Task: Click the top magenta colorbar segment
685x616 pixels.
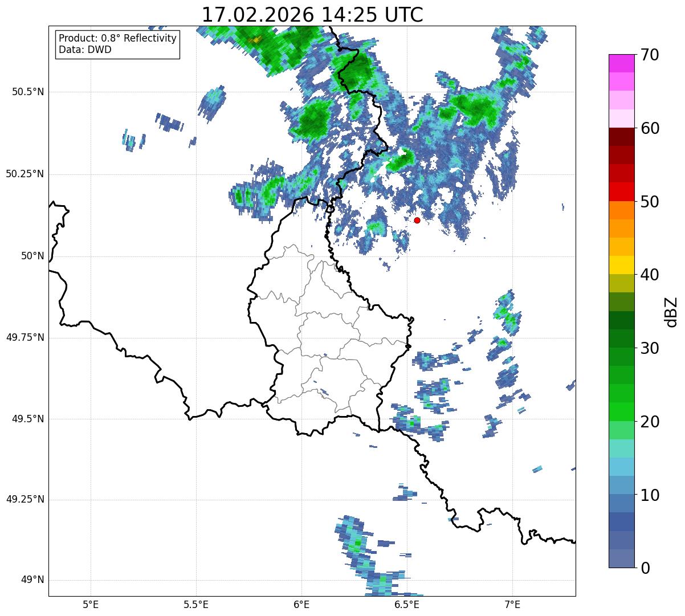Action: click(x=621, y=63)
